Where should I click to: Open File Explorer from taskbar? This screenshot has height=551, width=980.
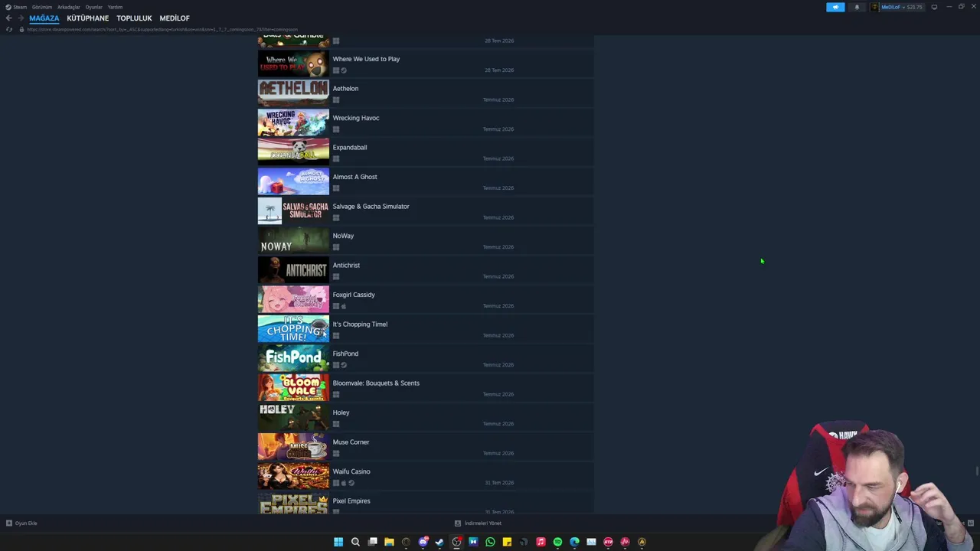[389, 542]
